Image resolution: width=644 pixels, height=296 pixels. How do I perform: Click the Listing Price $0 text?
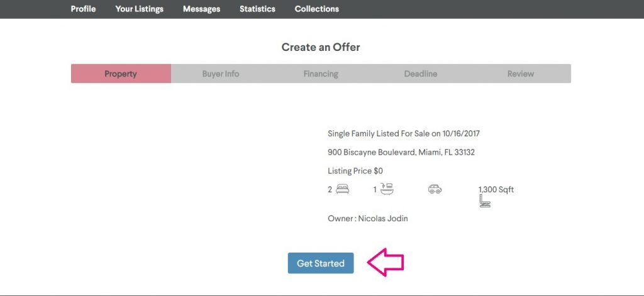[x=355, y=171]
